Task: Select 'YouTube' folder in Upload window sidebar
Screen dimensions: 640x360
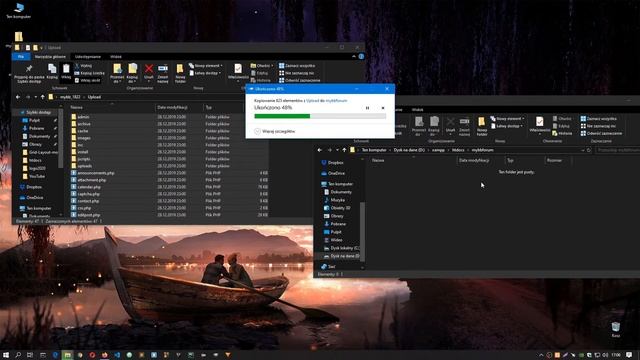Action: (37, 176)
